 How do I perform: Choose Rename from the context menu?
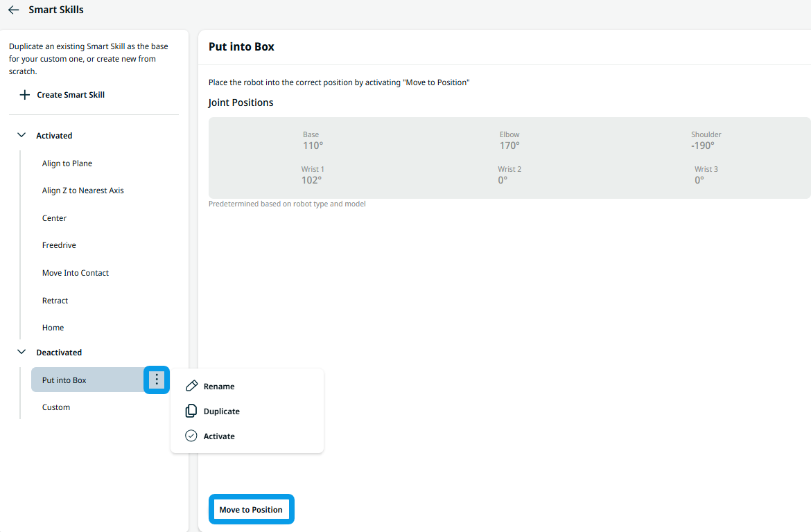pos(219,387)
